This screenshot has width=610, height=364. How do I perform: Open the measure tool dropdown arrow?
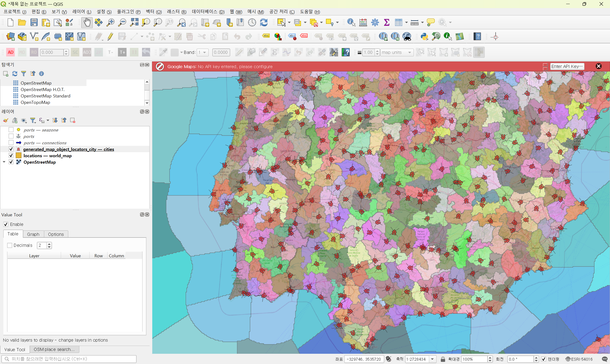[422, 23]
